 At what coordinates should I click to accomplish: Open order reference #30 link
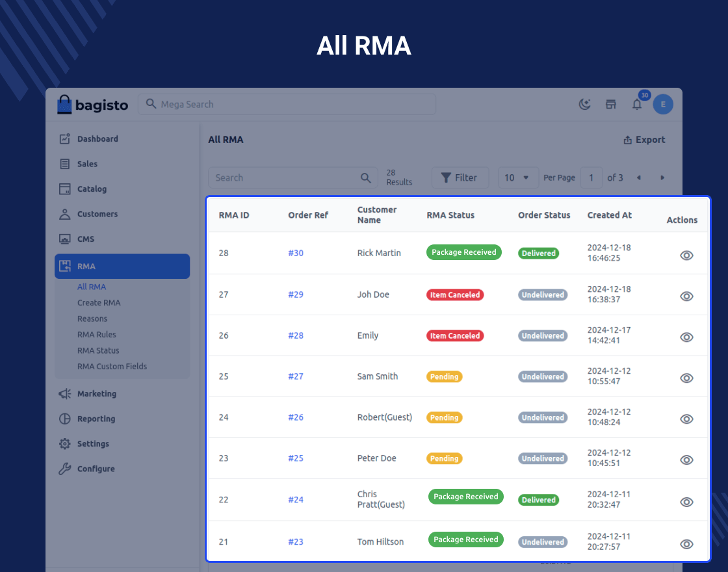click(296, 253)
